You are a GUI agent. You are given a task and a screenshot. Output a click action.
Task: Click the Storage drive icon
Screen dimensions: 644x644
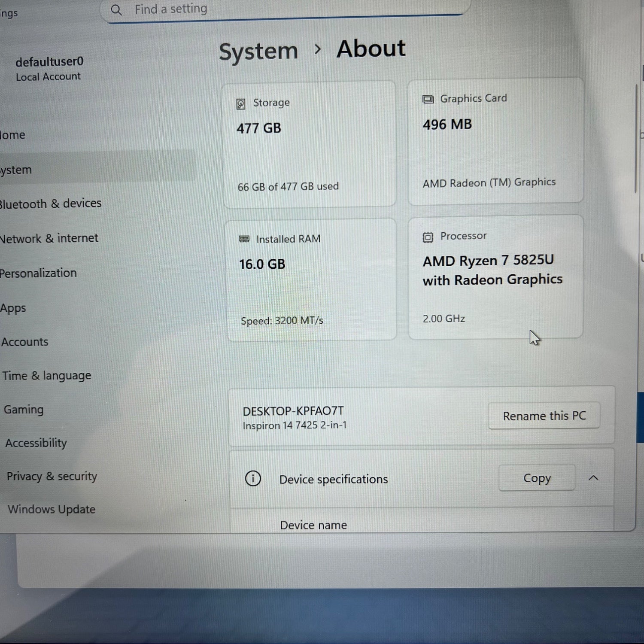[x=241, y=104]
